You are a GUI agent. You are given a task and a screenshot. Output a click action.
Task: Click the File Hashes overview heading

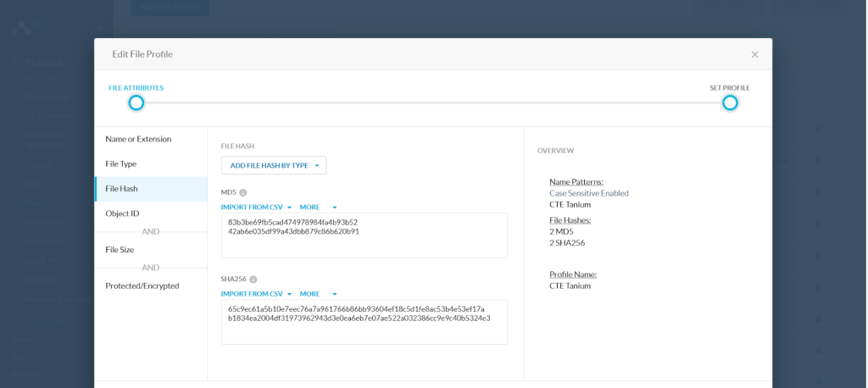point(570,220)
